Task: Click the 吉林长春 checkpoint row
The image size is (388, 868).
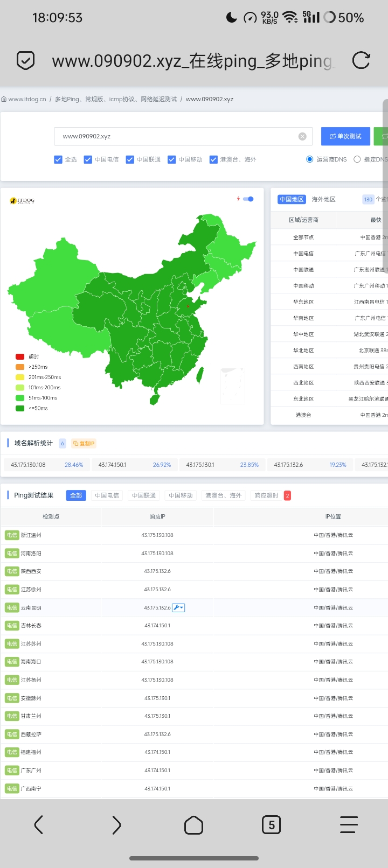Action: click(x=194, y=626)
